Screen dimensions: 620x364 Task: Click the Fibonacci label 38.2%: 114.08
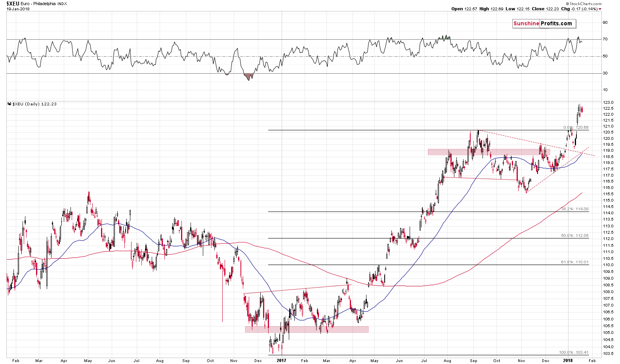pyautogui.click(x=575, y=209)
